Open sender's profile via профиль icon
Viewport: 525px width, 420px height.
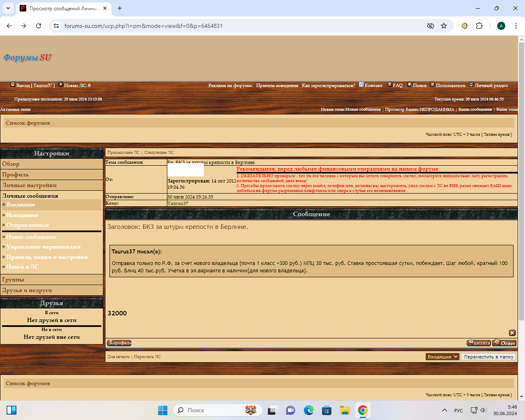pyautogui.click(x=119, y=343)
